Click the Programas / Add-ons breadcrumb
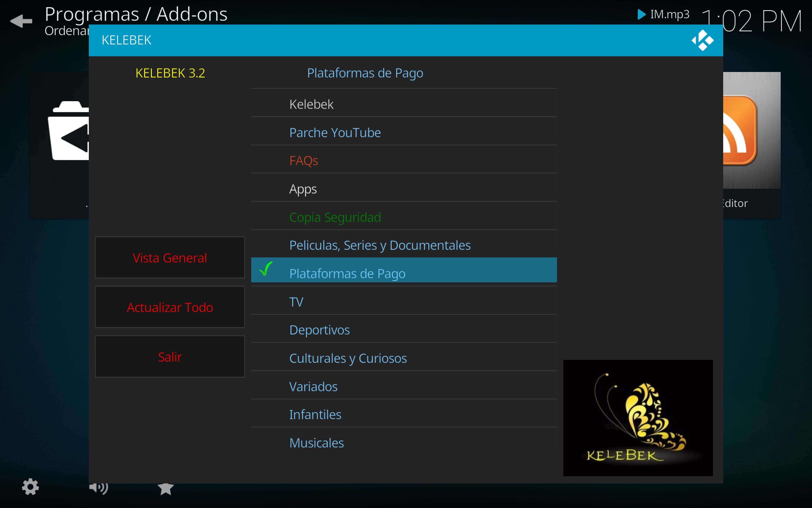The width and height of the screenshot is (812, 508). click(136, 14)
